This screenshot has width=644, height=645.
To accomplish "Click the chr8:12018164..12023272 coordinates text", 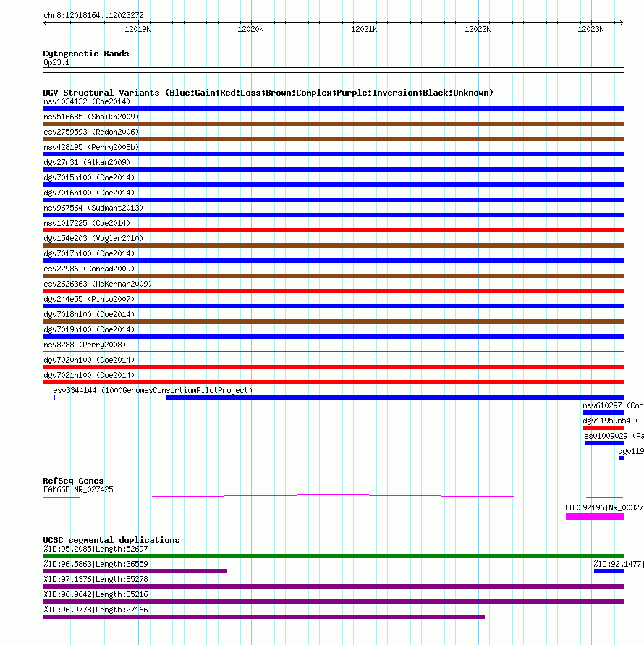I will pyautogui.click(x=93, y=16).
